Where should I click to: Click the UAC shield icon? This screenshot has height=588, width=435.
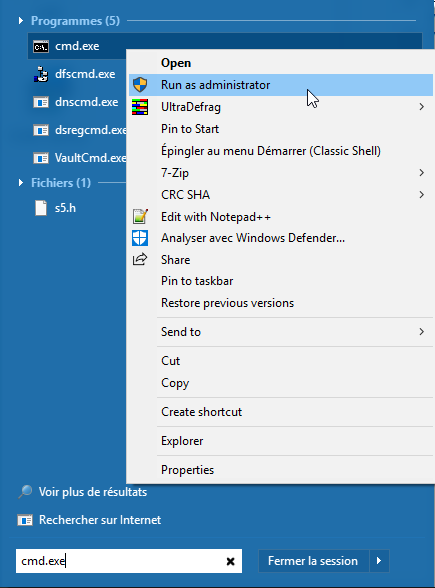pyautogui.click(x=140, y=85)
